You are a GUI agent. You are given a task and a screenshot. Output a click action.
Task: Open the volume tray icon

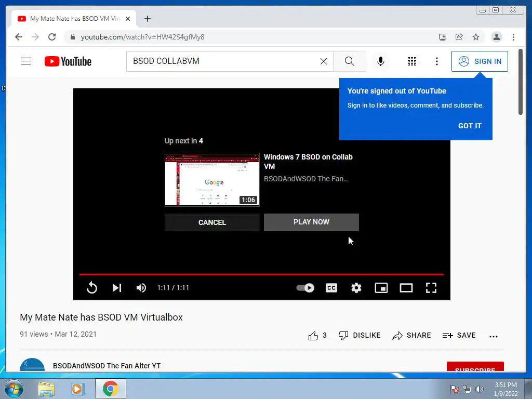pos(479,389)
